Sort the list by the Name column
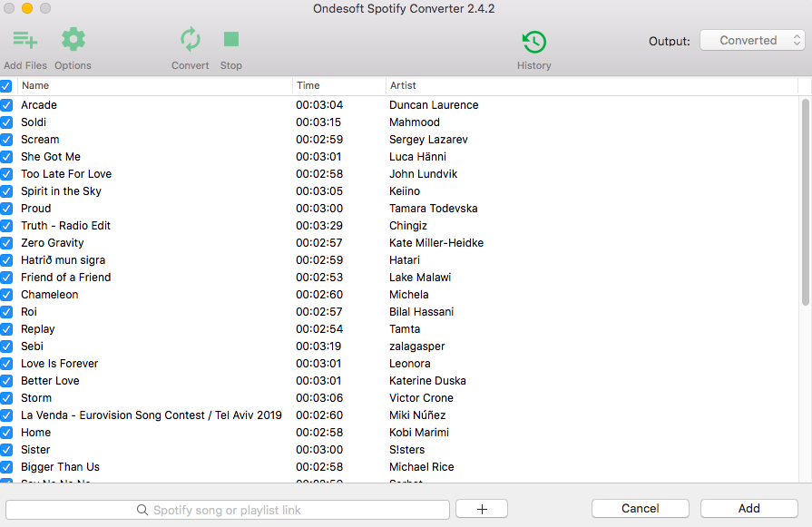812x527 pixels. coord(155,86)
